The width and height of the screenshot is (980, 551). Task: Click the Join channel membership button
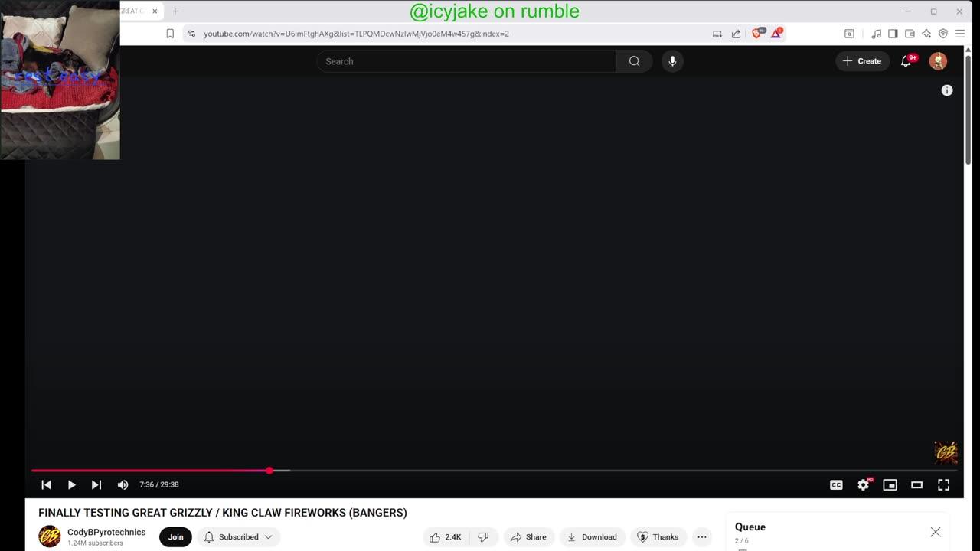point(175,536)
